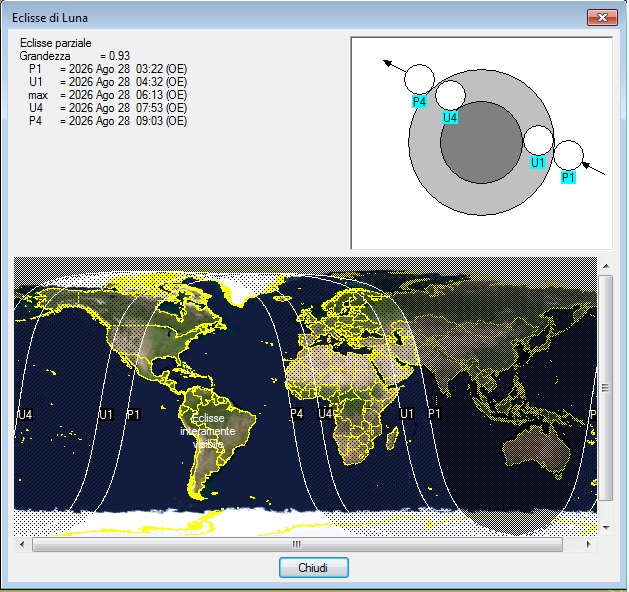Close the Eclisse di Luna window

(600, 17)
